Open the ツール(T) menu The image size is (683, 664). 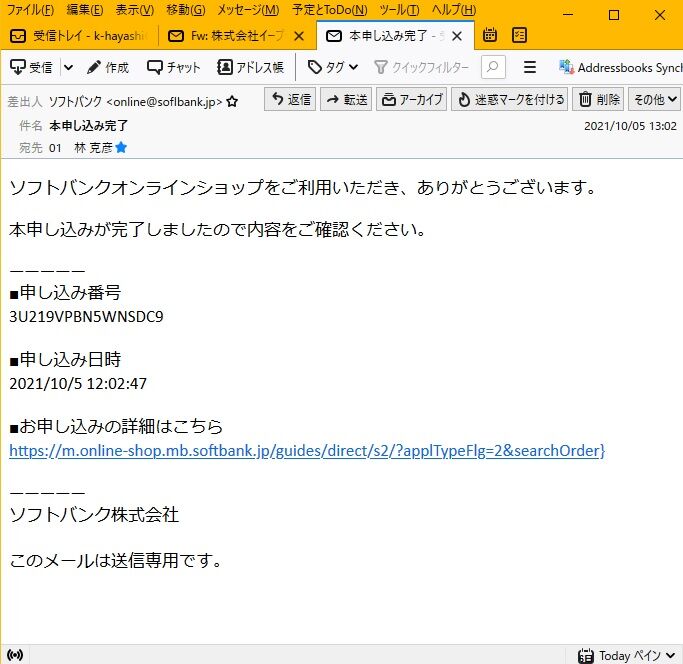(399, 10)
